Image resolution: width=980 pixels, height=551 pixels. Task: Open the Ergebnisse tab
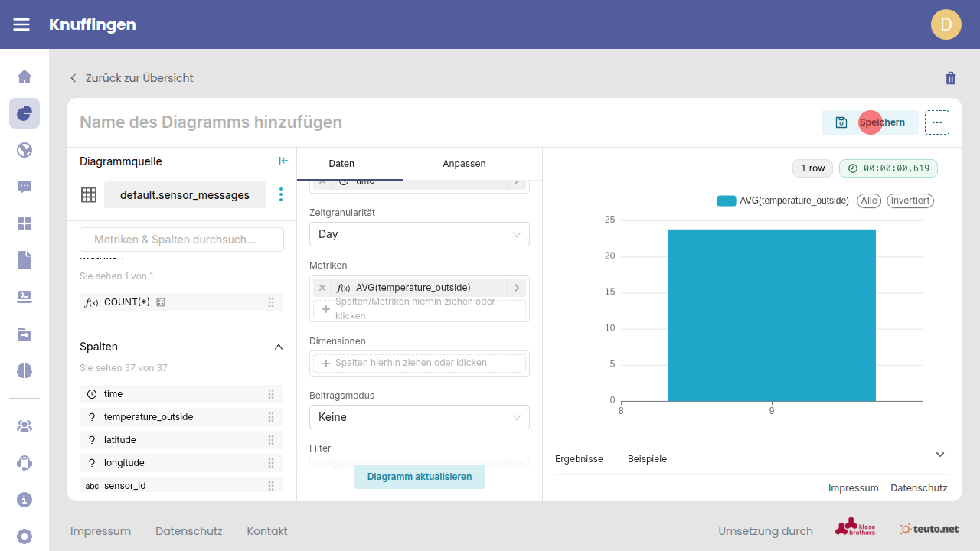[579, 459]
